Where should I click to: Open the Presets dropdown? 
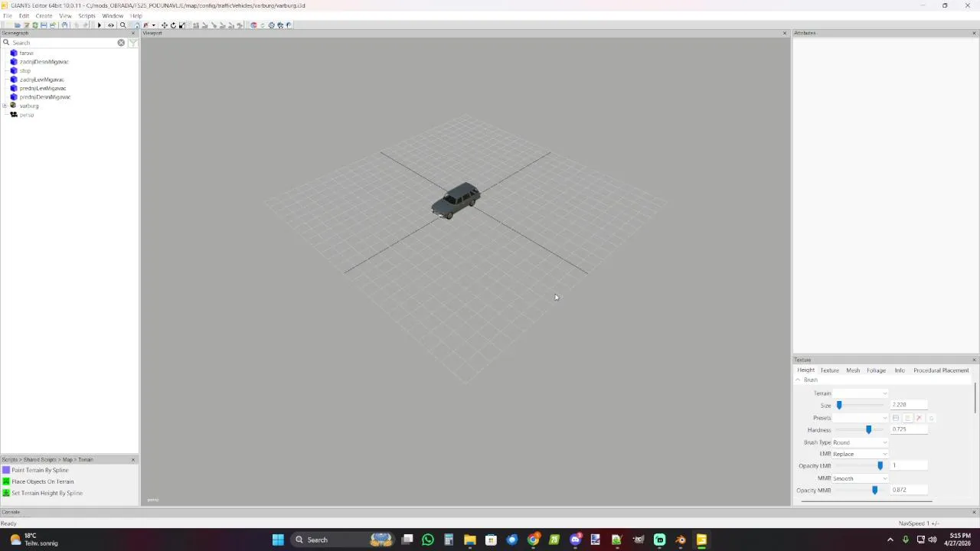[x=861, y=418]
